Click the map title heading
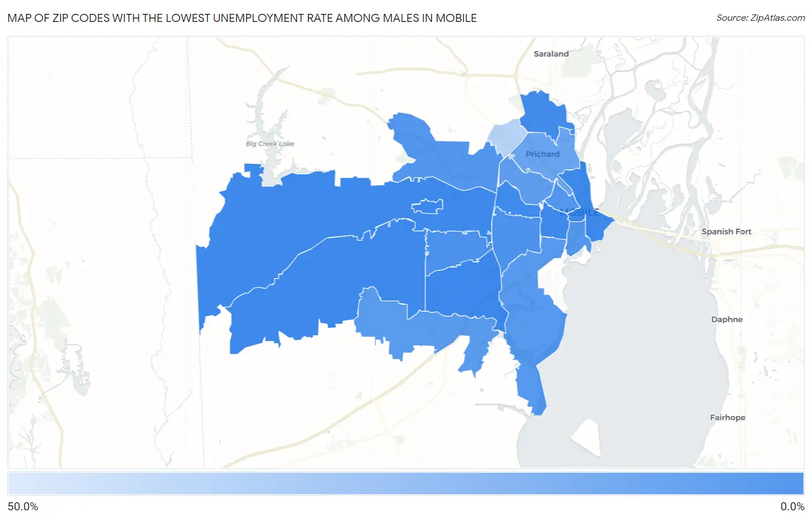The height and width of the screenshot is (519, 812). (242, 18)
